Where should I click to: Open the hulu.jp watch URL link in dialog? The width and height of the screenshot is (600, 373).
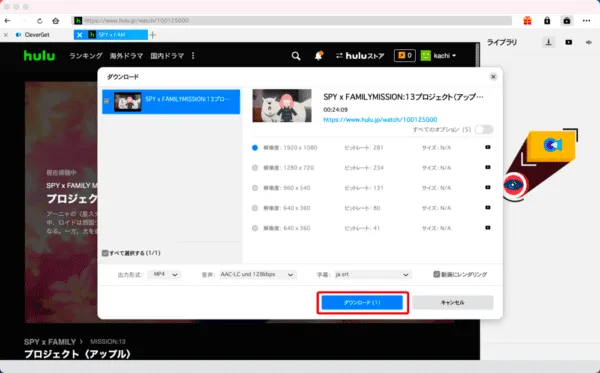[x=380, y=119]
